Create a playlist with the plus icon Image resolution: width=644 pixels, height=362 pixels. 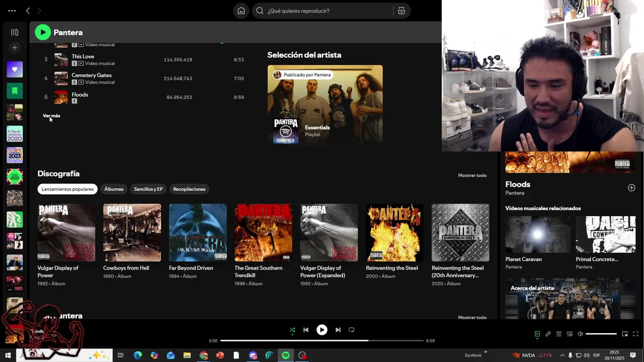pyautogui.click(x=15, y=48)
